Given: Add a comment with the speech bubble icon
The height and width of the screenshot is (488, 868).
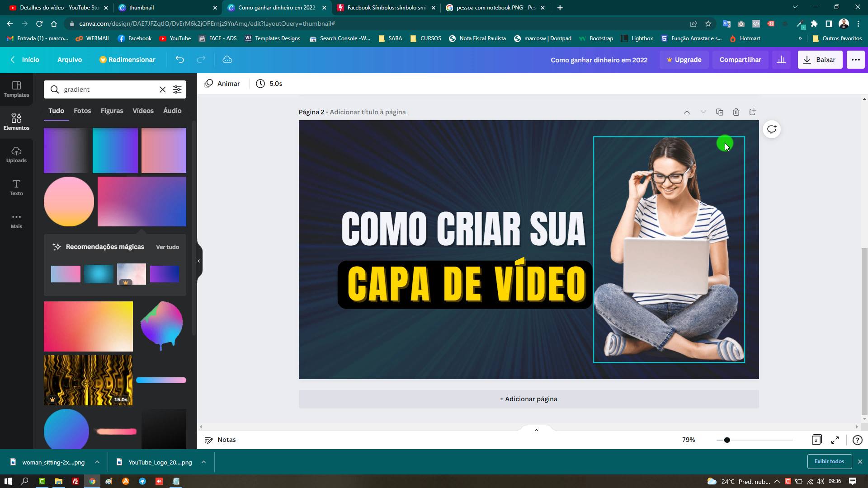Looking at the screenshot, I should tap(772, 129).
